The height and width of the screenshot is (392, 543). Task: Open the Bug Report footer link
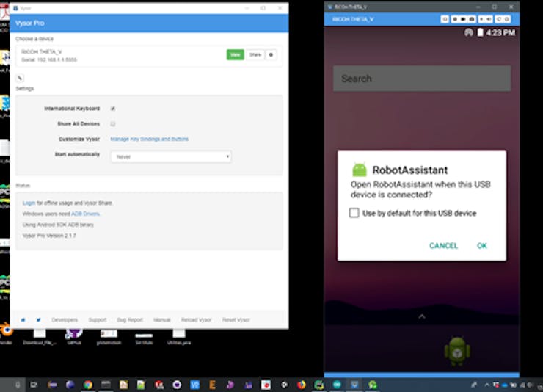coord(130,319)
